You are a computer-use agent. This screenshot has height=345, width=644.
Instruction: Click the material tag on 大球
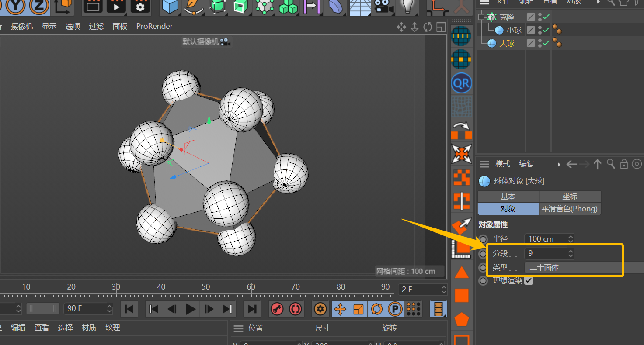tap(557, 43)
